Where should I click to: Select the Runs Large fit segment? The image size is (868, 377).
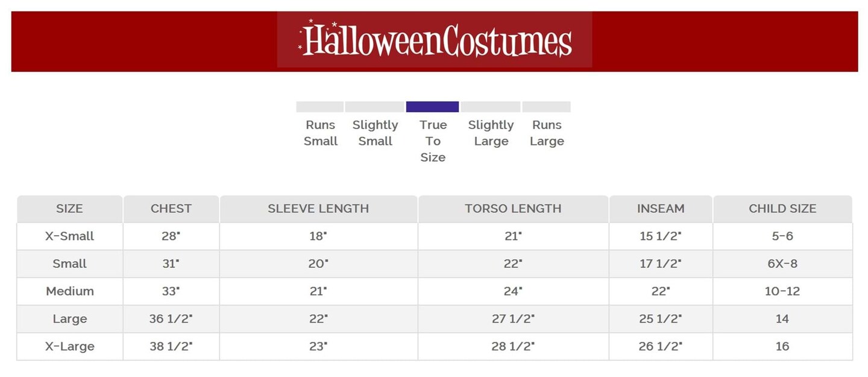(x=546, y=107)
